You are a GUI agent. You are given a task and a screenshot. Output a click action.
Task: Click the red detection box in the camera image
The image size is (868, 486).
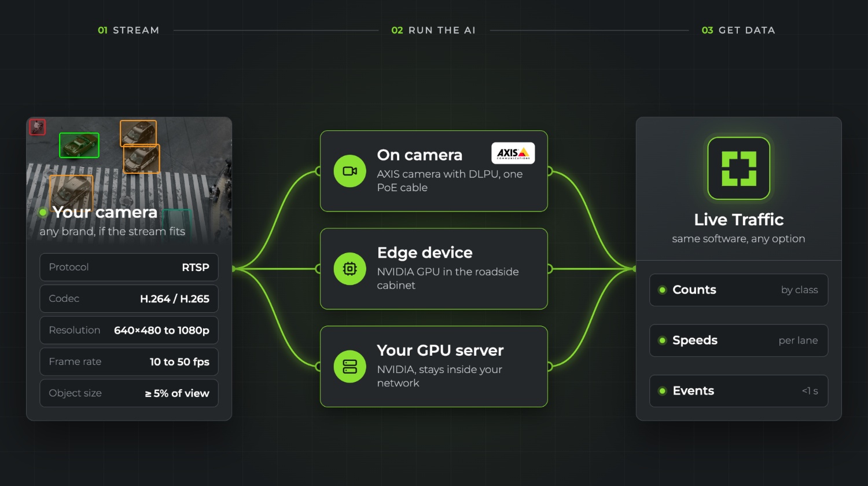click(x=38, y=127)
